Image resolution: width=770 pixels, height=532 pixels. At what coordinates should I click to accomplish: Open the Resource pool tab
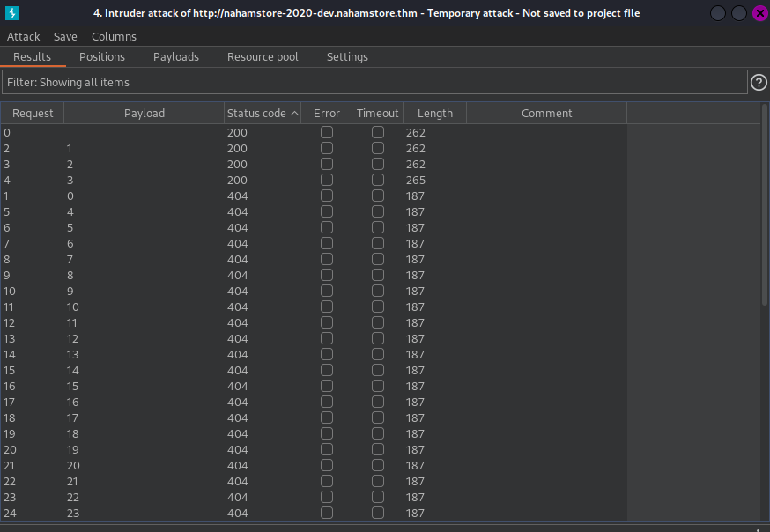click(x=263, y=56)
